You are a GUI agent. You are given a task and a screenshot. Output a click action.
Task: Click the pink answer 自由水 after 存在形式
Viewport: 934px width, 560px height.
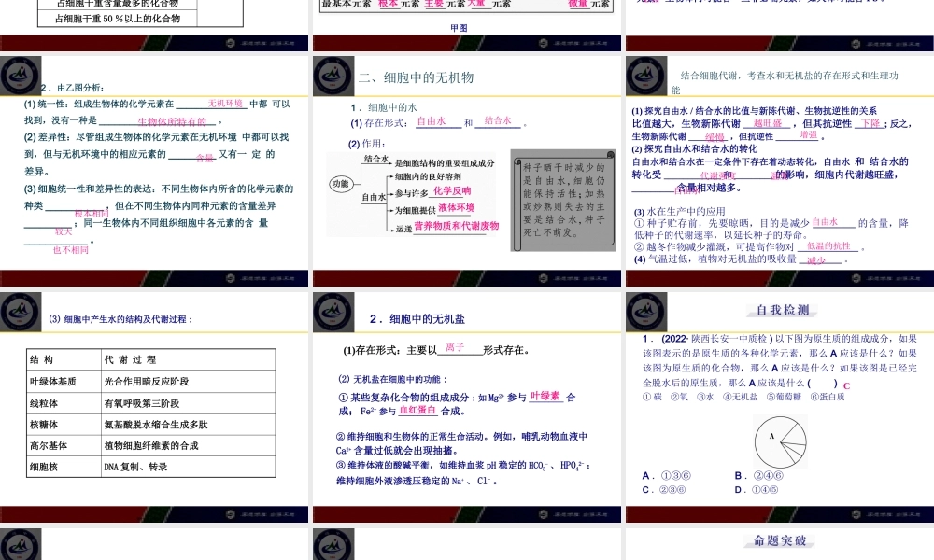[x=432, y=120]
